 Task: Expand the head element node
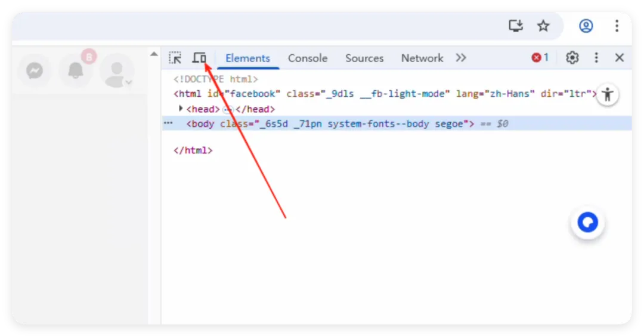(x=181, y=109)
